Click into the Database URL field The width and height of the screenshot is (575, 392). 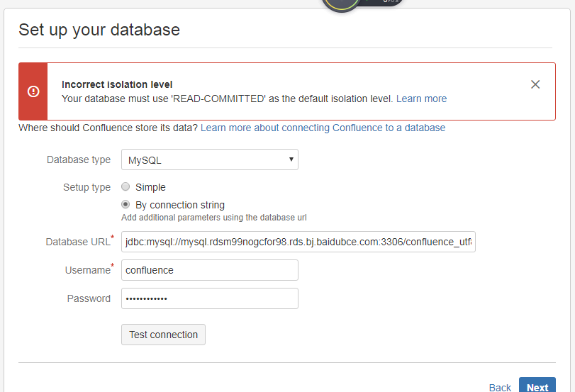tap(298, 242)
